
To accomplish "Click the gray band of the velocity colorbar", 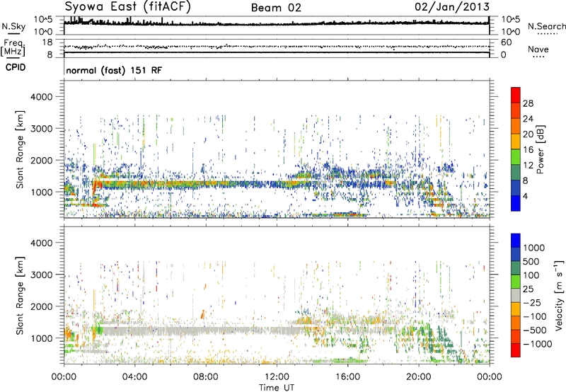I will tap(516, 296).
